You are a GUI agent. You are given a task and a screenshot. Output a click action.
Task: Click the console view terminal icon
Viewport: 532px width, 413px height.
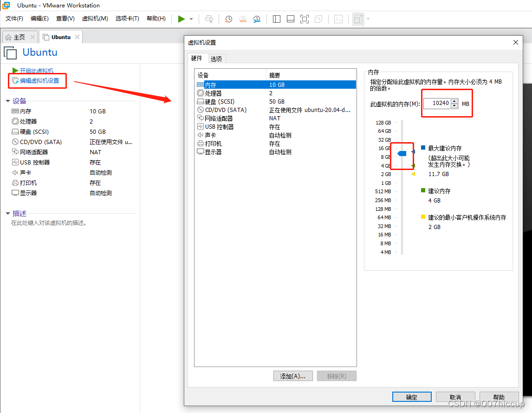[338, 19]
